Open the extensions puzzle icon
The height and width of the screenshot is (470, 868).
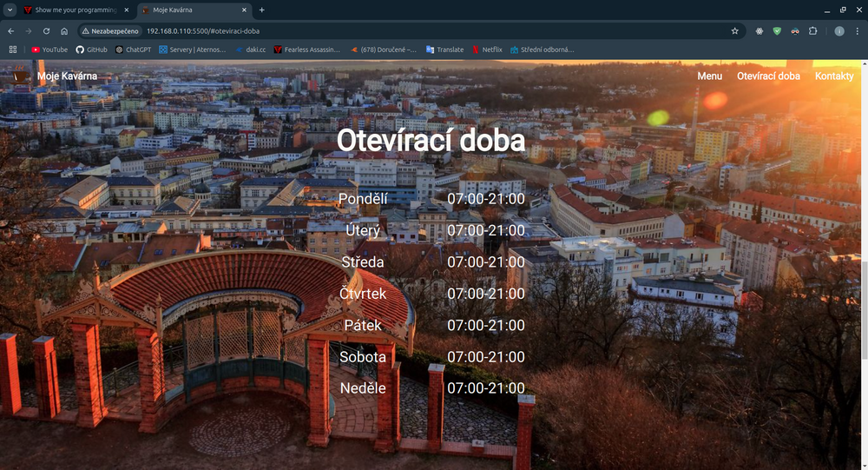[x=812, y=31]
